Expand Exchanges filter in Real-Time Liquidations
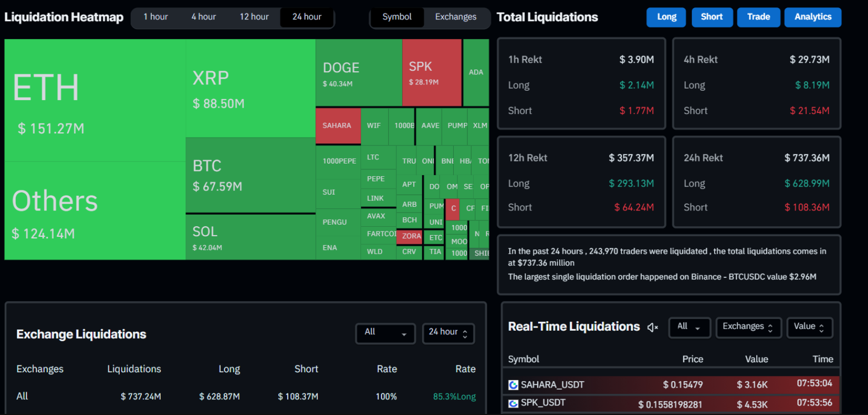Image resolution: width=868 pixels, height=415 pixels. pos(747,327)
